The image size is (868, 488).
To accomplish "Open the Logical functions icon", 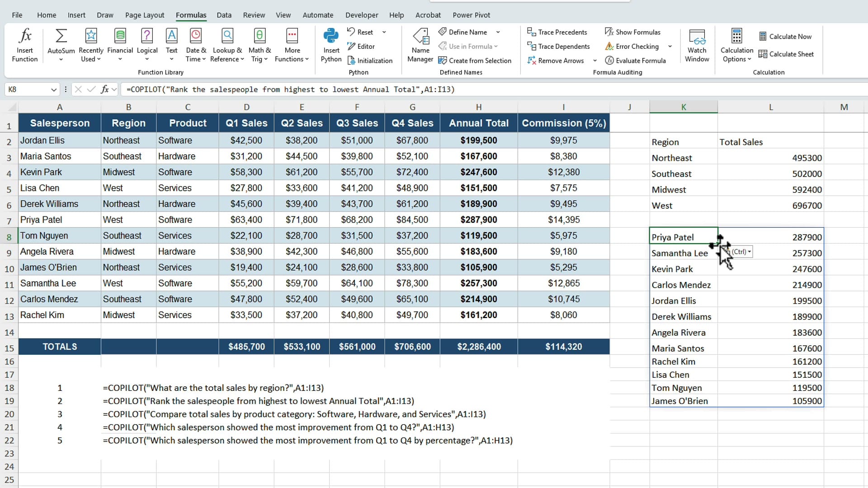I will 147,35.
